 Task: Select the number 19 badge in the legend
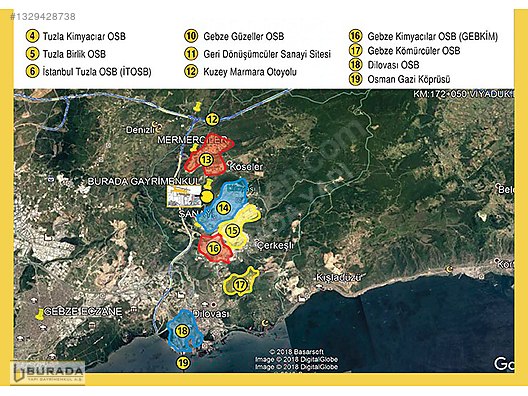pyautogui.click(x=355, y=79)
